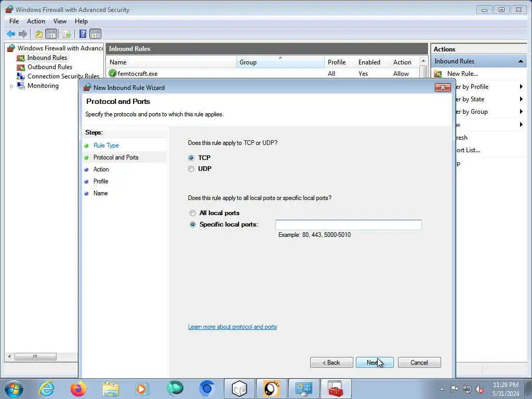Open Windows Explorer folder taskbar icon
This screenshot has width=532, height=399.
click(111, 389)
